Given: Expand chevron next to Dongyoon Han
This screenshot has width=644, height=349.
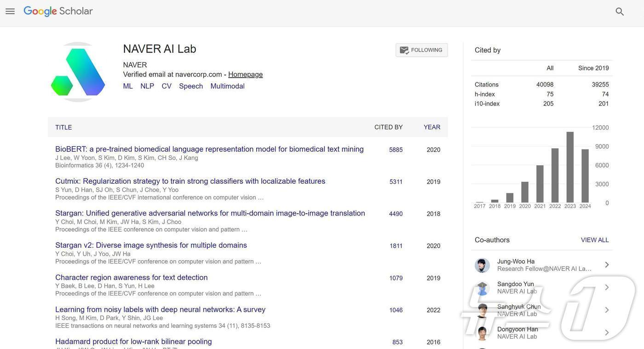Looking at the screenshot, I should click(x=607, y=332).
